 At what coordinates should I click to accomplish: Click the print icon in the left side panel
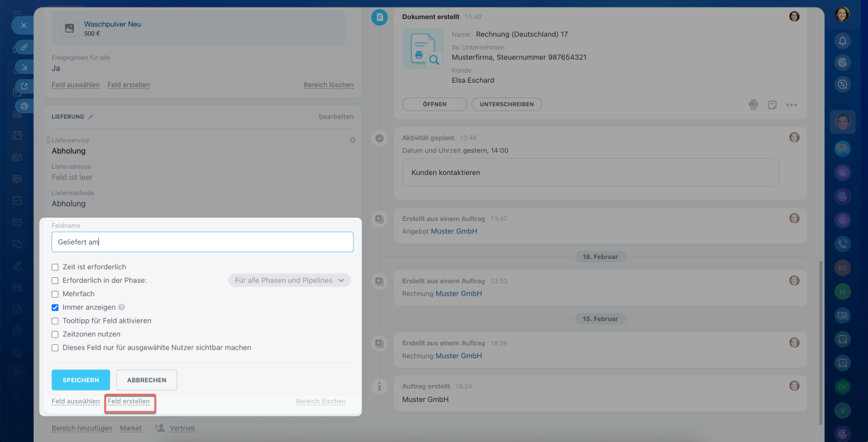(24, 106)
